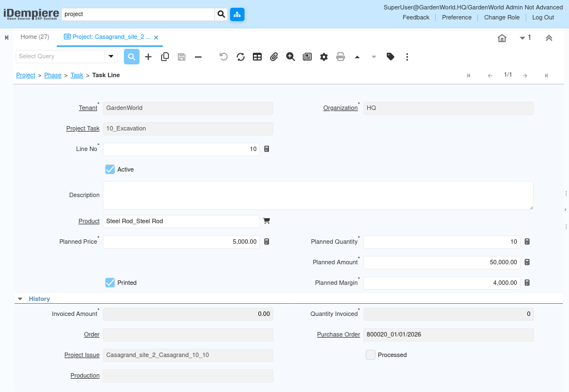Open the Select Query dropdown
This screenshot has width=569, height=392.
(x=111, y=57)
